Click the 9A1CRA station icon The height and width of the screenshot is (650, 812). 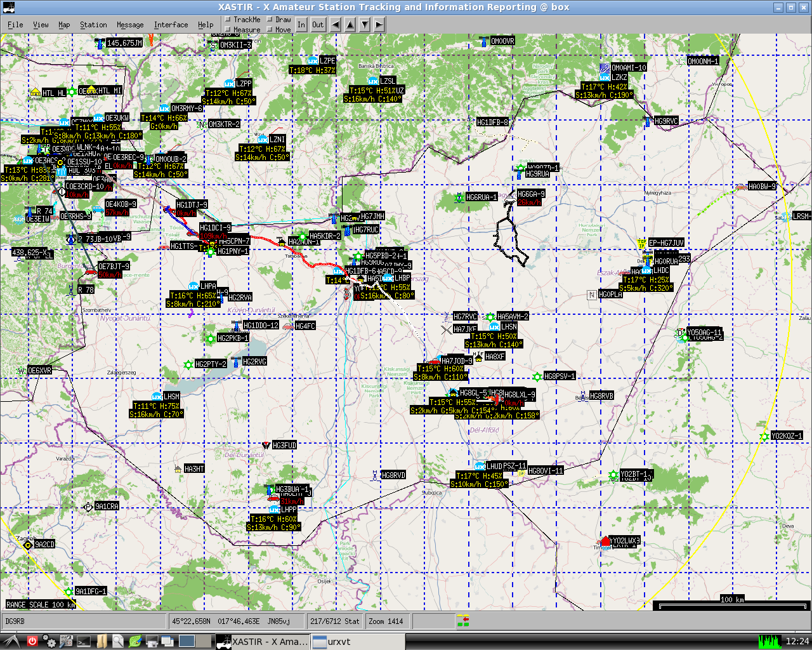(88, 507)
